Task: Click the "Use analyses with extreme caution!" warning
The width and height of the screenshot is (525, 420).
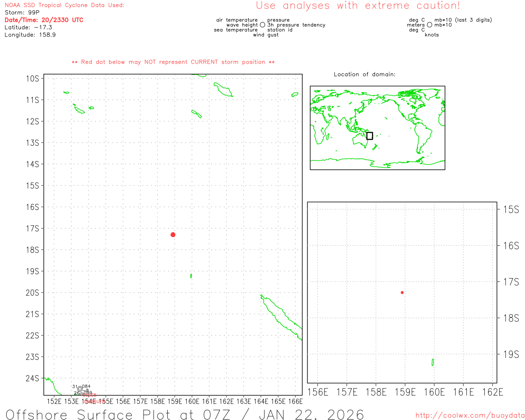Action: [x=358, y=6]
